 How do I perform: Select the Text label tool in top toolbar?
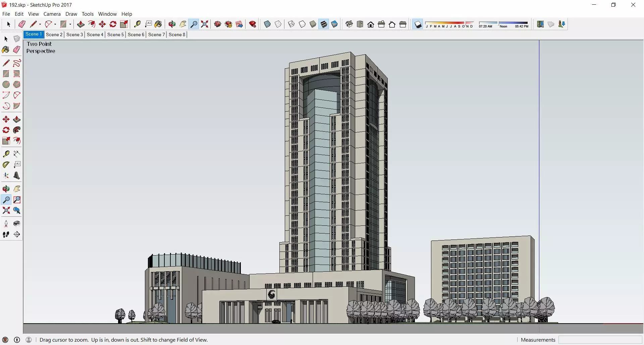tap(148, 24)
